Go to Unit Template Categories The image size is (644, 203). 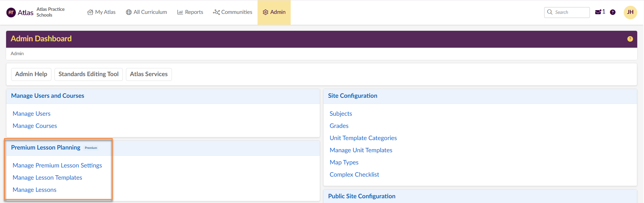pyautogui.click(x=363, y=138)
